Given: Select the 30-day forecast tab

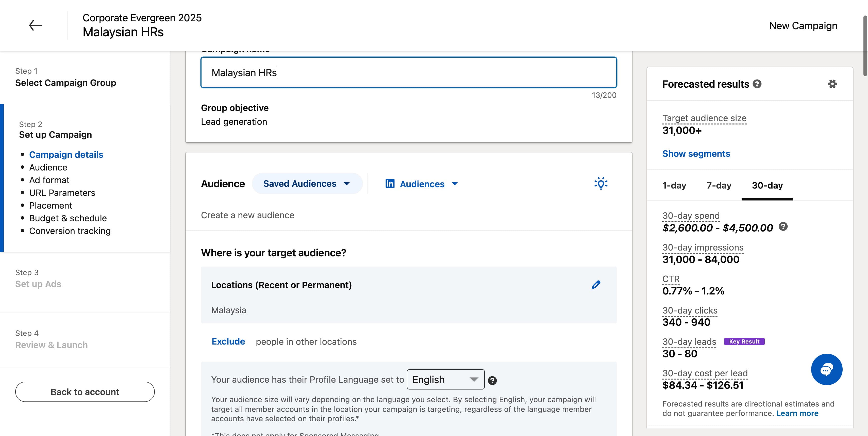Looking at the screenshot, I should (x=767, y=185).
